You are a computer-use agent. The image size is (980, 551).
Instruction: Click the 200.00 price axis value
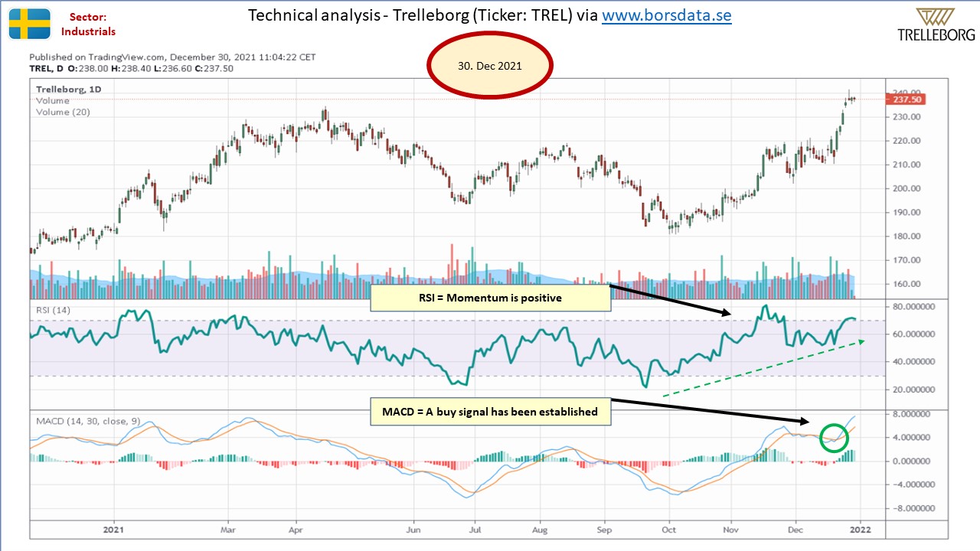(x=905, y=188)
